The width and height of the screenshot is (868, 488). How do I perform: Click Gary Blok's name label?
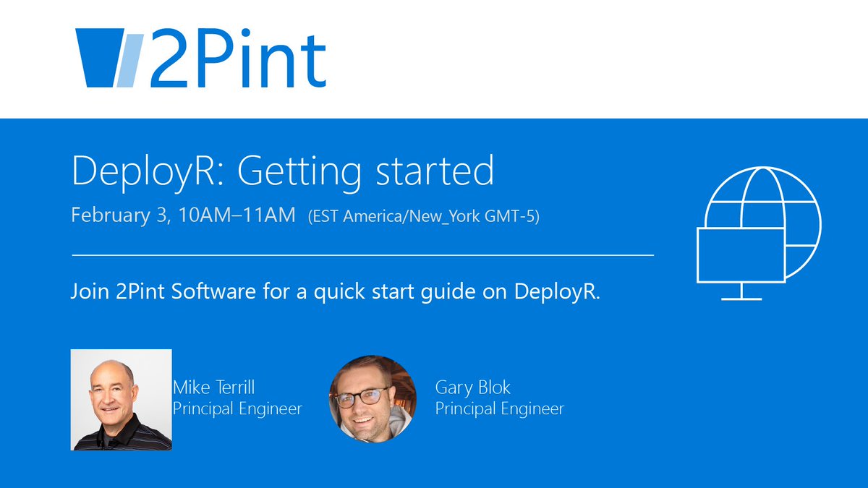coord(474,388)
